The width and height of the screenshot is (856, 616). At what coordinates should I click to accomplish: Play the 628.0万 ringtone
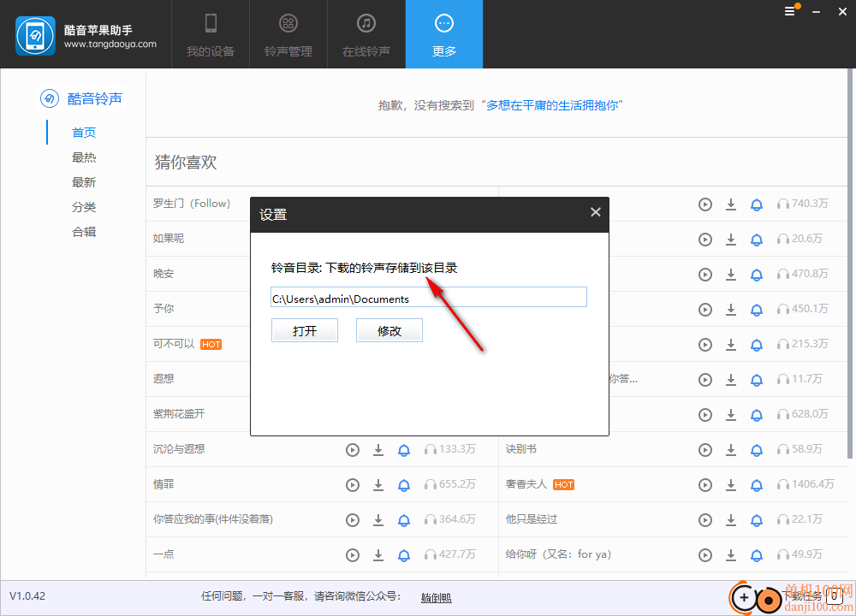705,415
